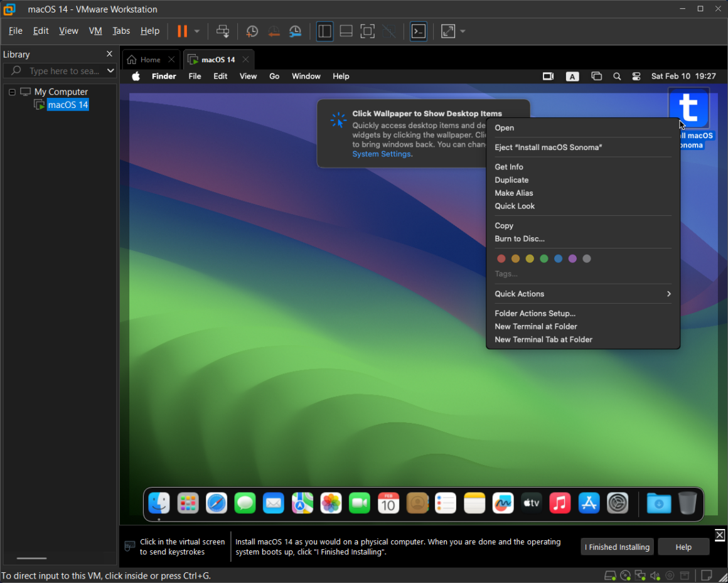Expand the stretch guest options arrow
Screen dimensions: 728x583
(x=463, y=31)
